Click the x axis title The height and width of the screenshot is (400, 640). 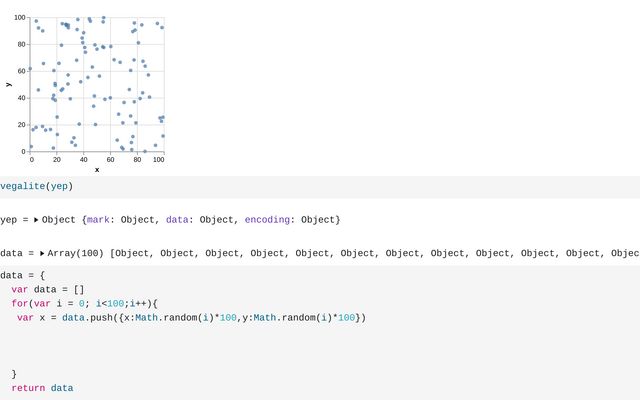tap(97, 169)
